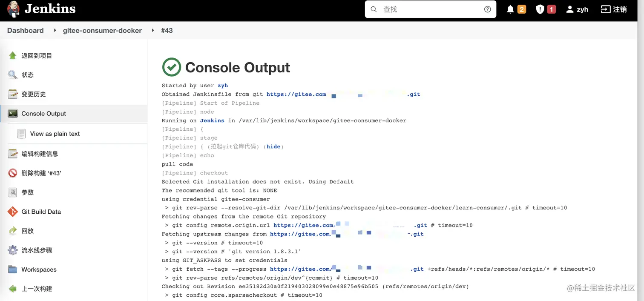Focus the 查找 search input field
The height and width of the screenshot is (301, 644).
tap(430, 9)
